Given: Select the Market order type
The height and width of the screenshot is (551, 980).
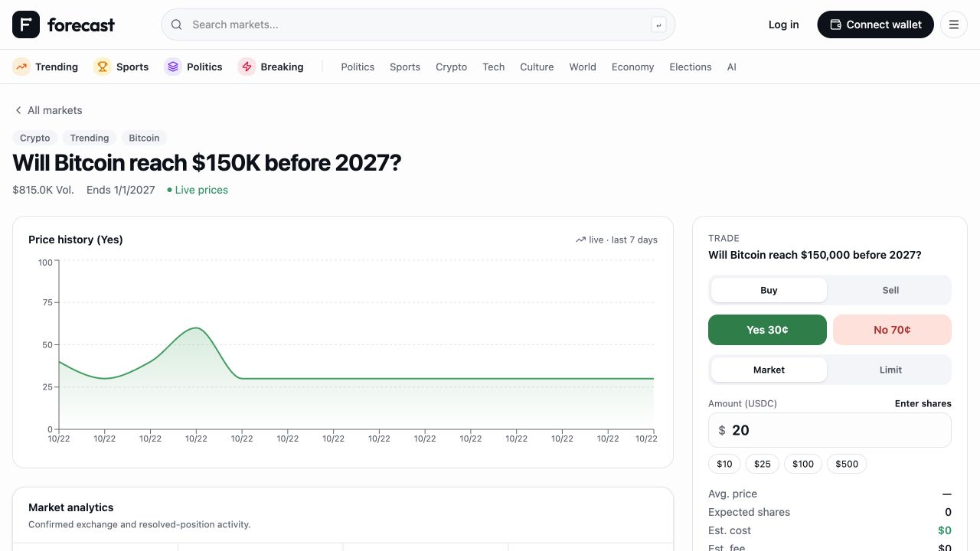Looking at the screenshot, I should (769, 370).
